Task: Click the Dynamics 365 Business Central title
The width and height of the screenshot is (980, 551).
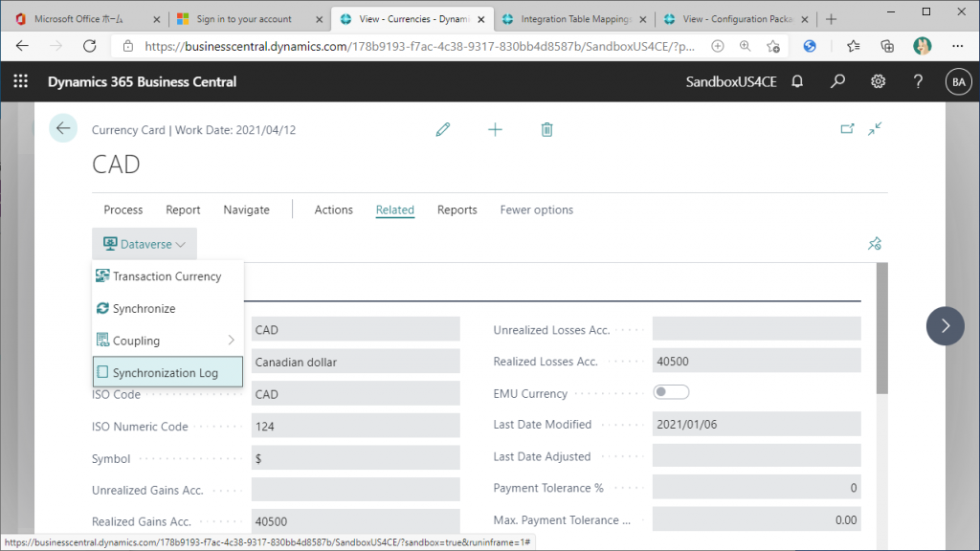Action: 142,82
